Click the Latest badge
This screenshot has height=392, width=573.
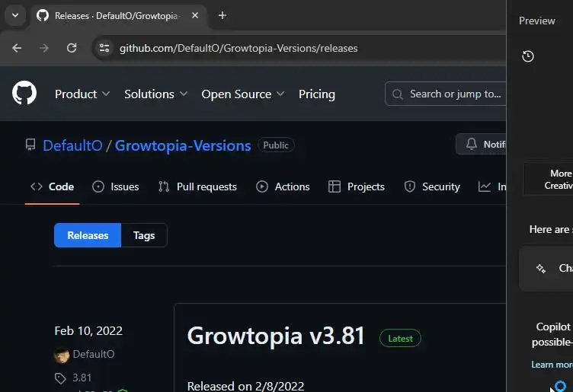(400, 339)
